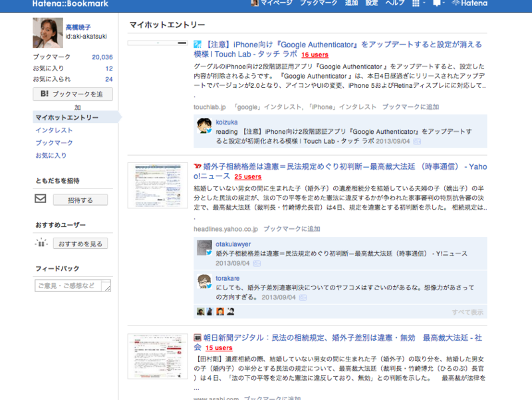The image size is (532, 400).
Task: Select ブックマーク in sidebar navigation
Action: [x=54, y=142]
